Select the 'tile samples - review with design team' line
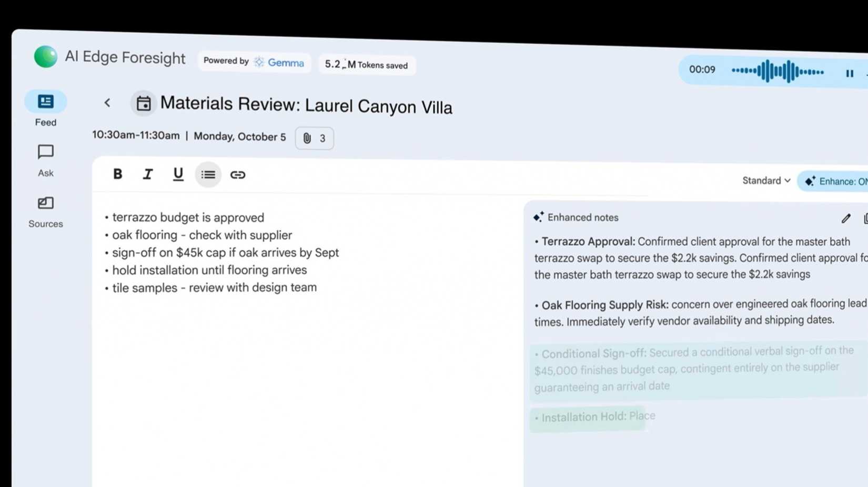Screen dimensions: 868x487 pyautogui.click(x=214, y=287)
